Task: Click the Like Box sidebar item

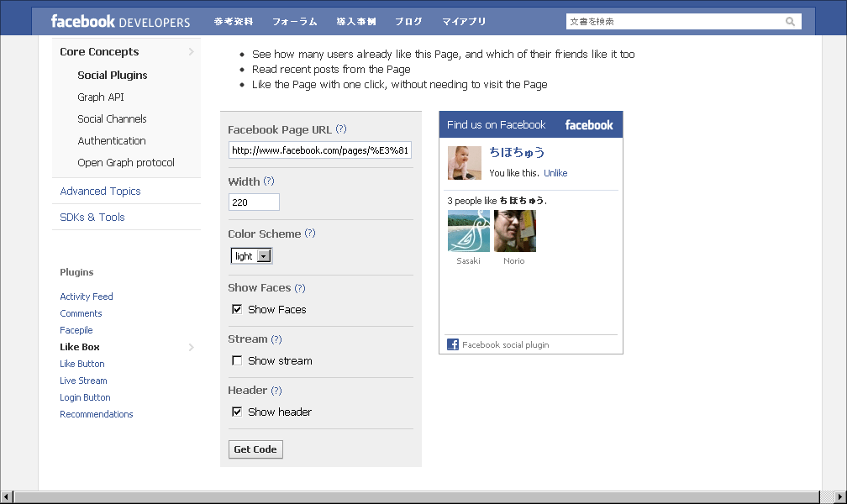Action: tap(80, 347)
